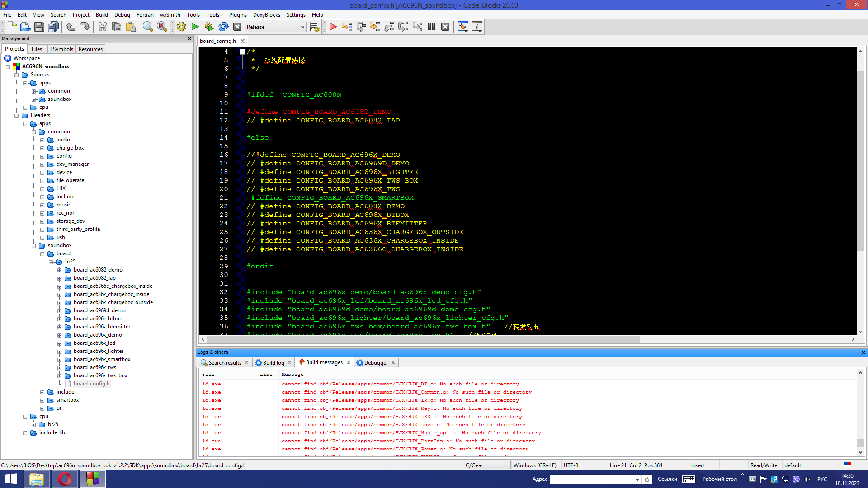
Task: Open board_config.h in project tree
Action: [x=92, y=384]
